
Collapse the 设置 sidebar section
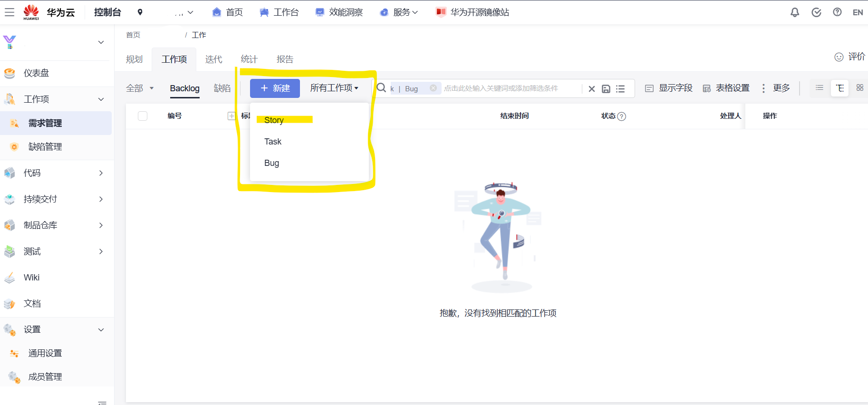(101, 330)
